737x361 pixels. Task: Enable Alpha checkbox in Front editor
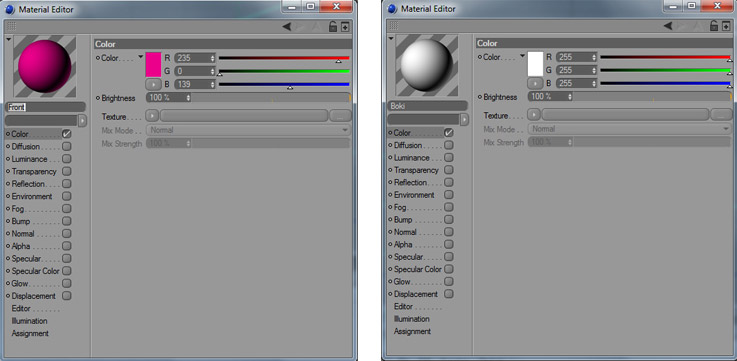[67, 246]
